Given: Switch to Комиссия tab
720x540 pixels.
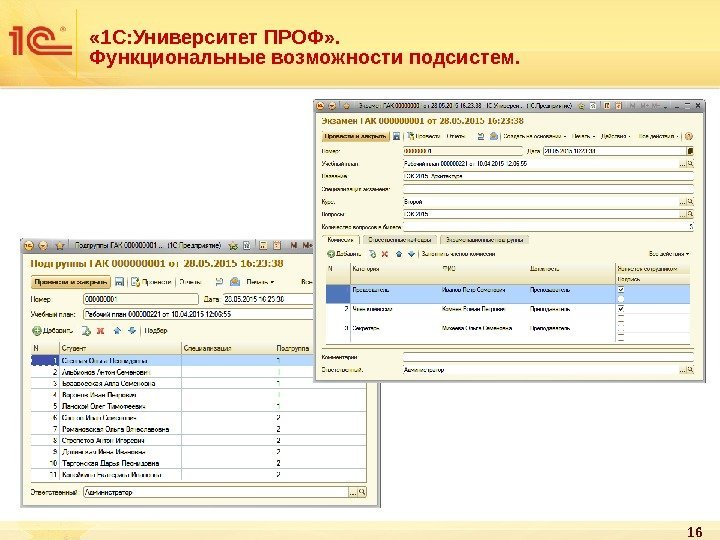Looking at the screenshot, I should point(341,240).
